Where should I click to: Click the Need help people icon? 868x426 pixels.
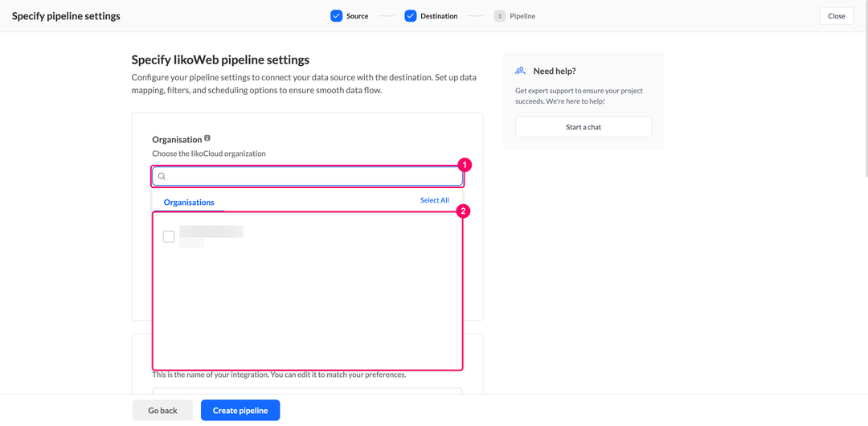pos(520,71)
